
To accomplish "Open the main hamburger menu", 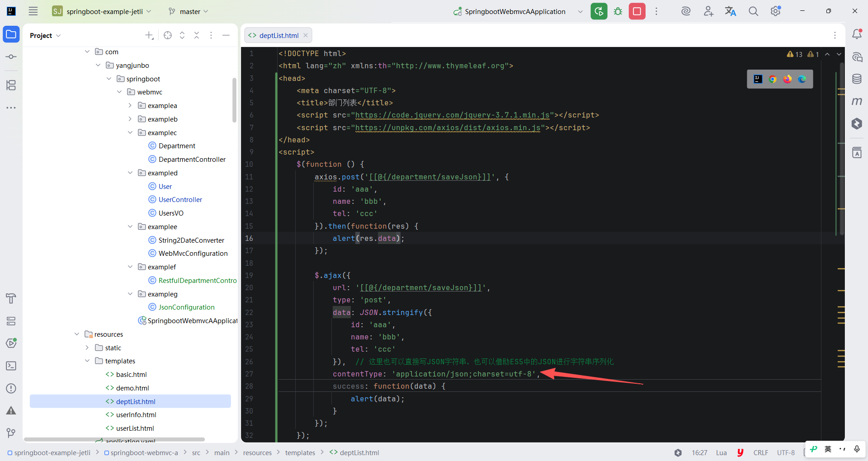I will click(33, 11).
